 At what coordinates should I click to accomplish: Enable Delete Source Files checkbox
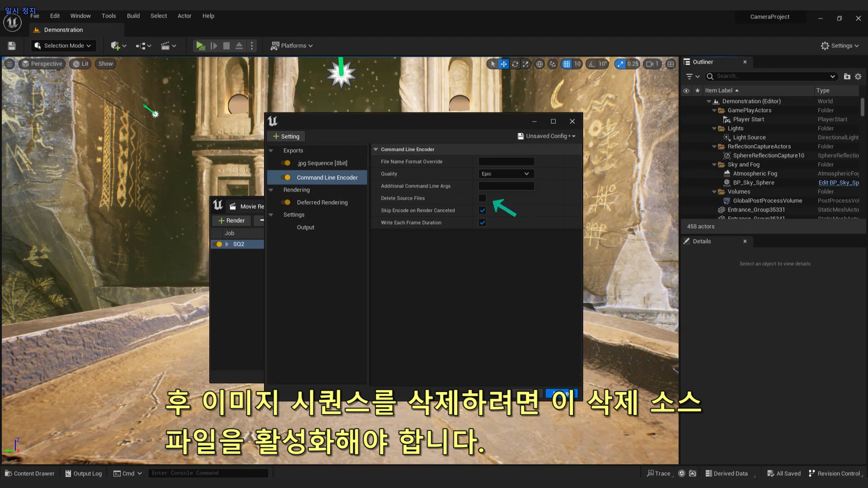click(482, 198)
